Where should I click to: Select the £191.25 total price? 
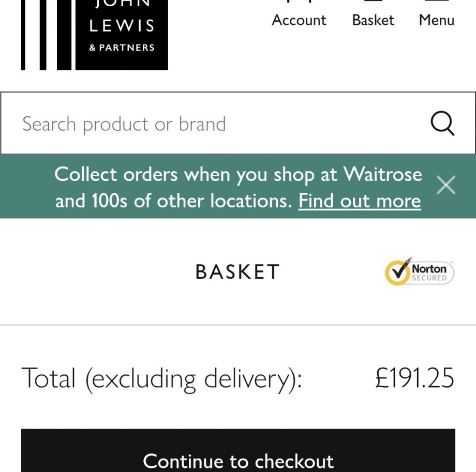(x=414, y=378)
